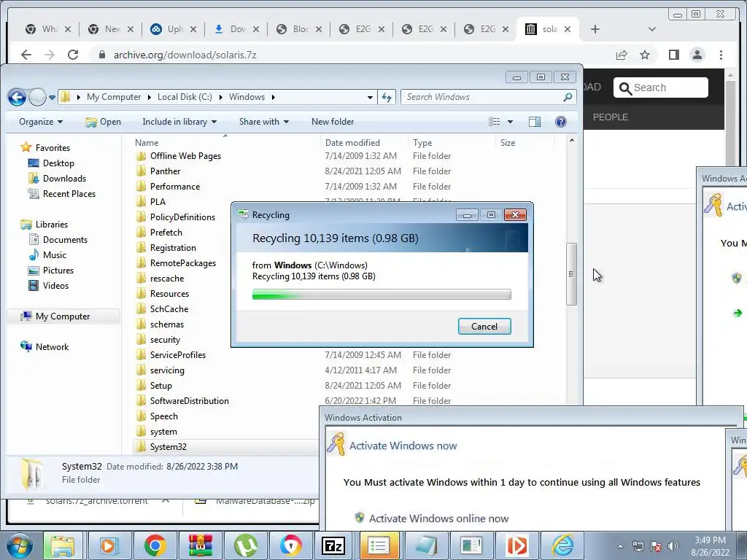Change view icon in Explorer toolbar

pos(495,122)
